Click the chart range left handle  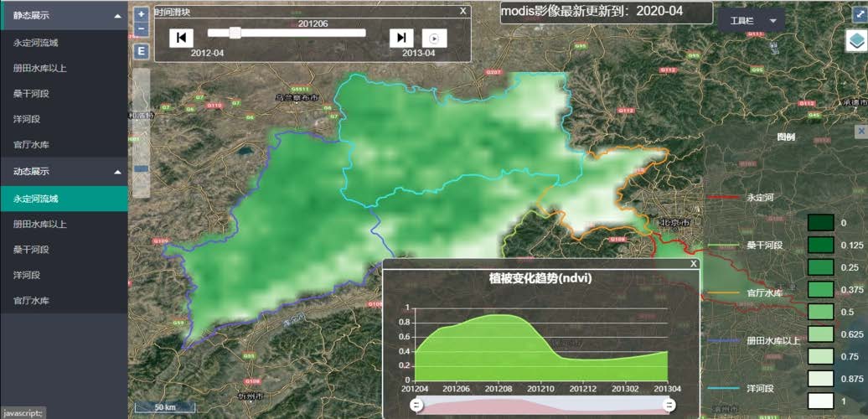coord(414,406)
